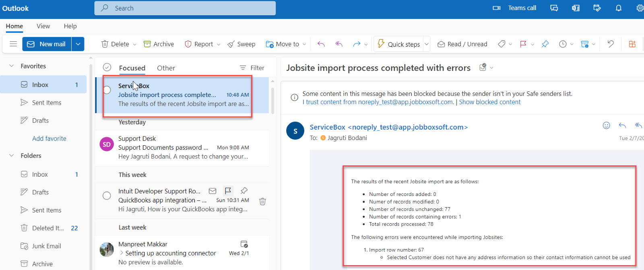
Task: Click the Add favorite link
Action: [49, 138]
